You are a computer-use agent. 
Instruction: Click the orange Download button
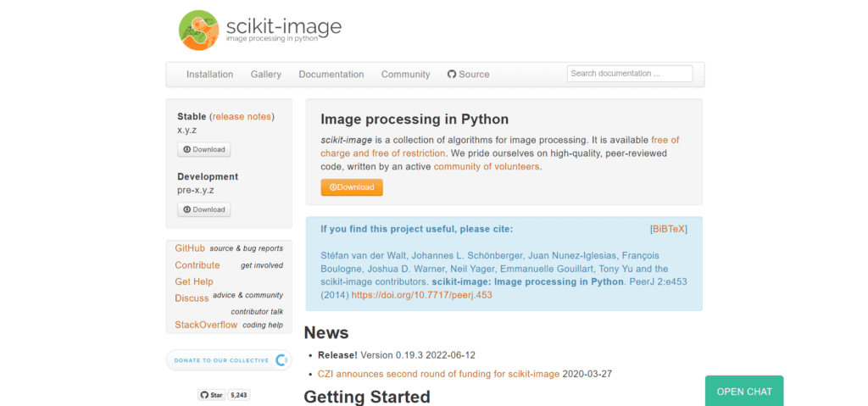[x=352, y=187]
